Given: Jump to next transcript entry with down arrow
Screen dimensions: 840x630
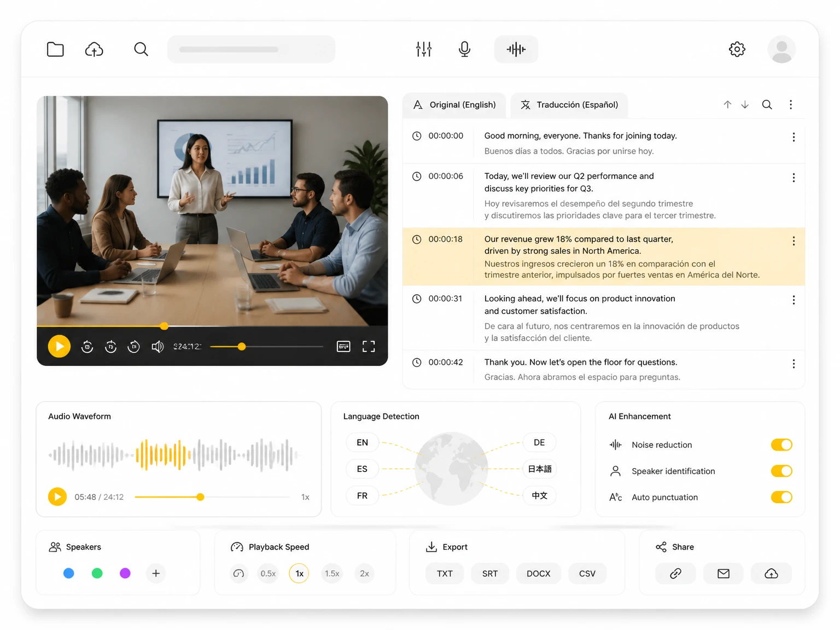Looking at the screenshot, I should 745,104.
